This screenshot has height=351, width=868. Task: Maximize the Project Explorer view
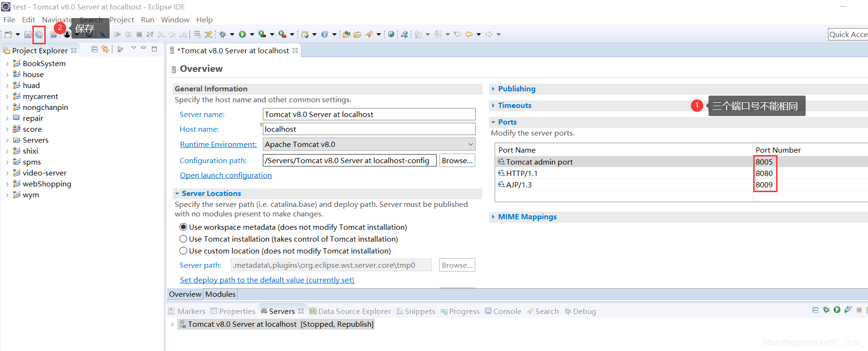point(154,49)
